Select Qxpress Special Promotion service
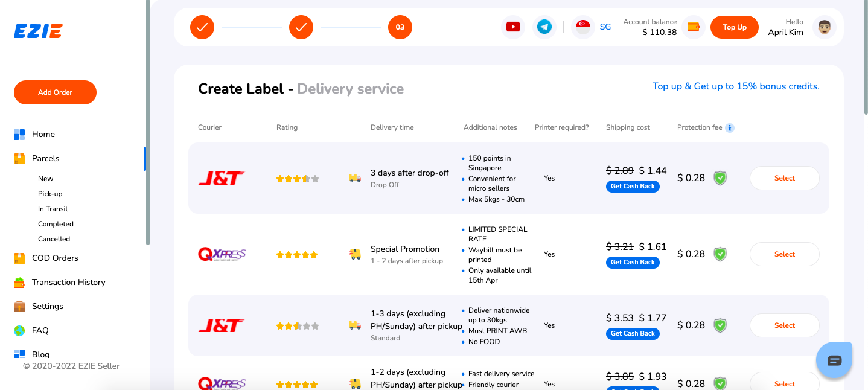868x390 pixels. coord(784,254)
